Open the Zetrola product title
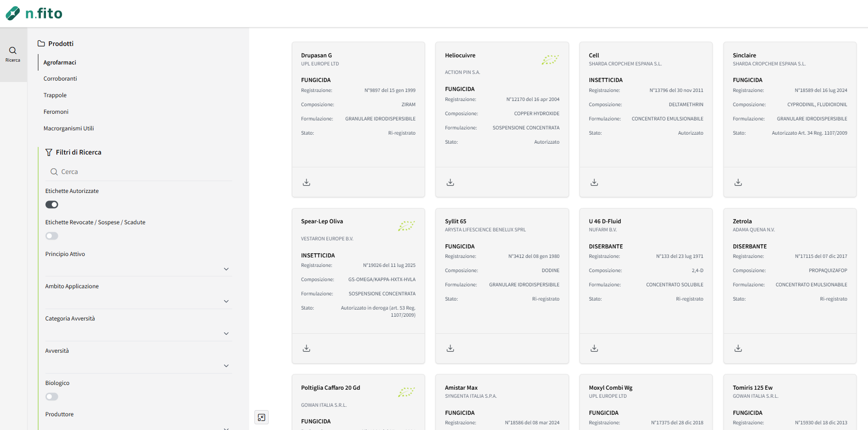Viewport: 868px width, 430px height. point(742,221)
